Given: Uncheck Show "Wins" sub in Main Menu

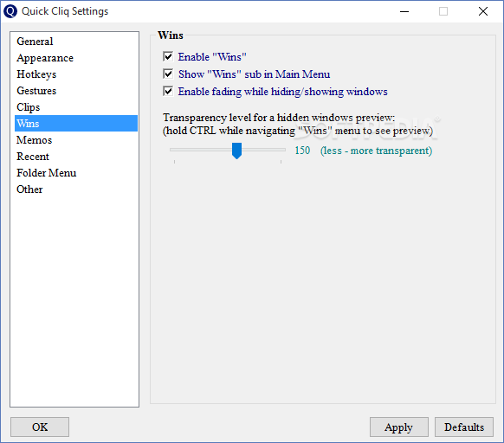Looking at the screenshot, I should [168, 74].
